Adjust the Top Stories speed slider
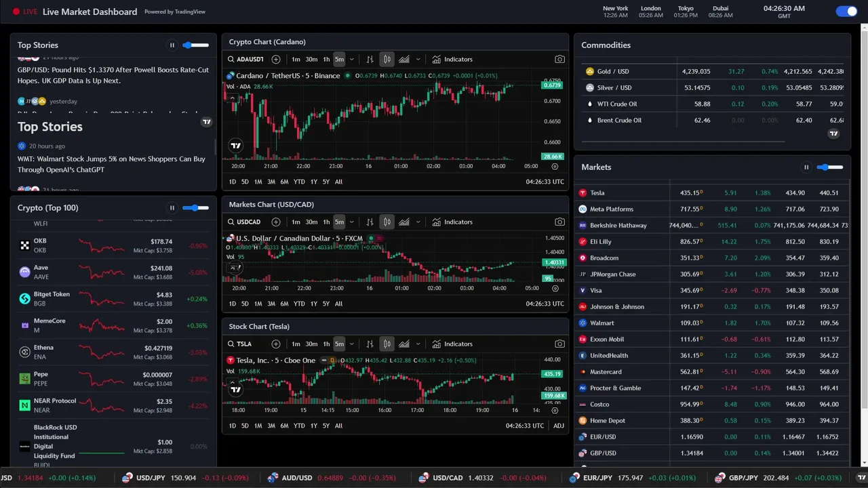The image size is (868, 488). (195, 45)
